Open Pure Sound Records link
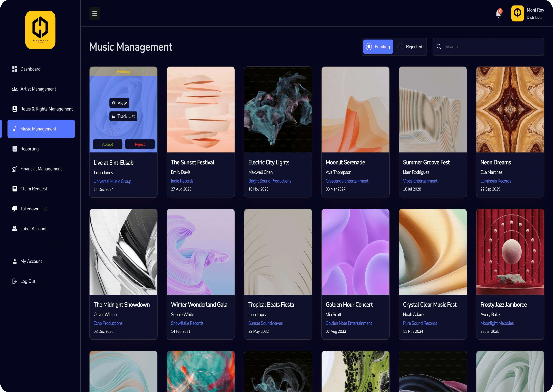Image resolution: width=553 pixels, height=392 pixels. (420, 323)
